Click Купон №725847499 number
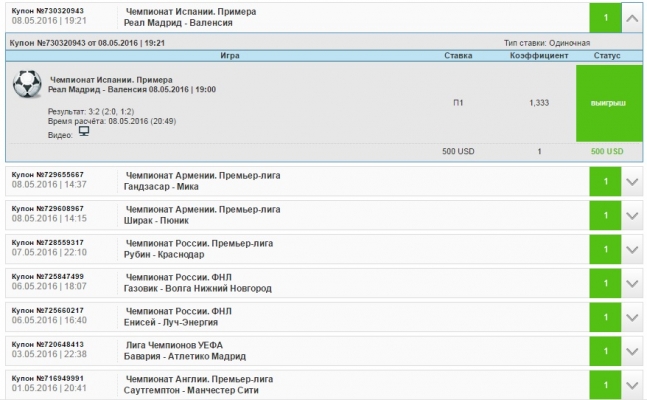The image size is (647, 400). 47,276
